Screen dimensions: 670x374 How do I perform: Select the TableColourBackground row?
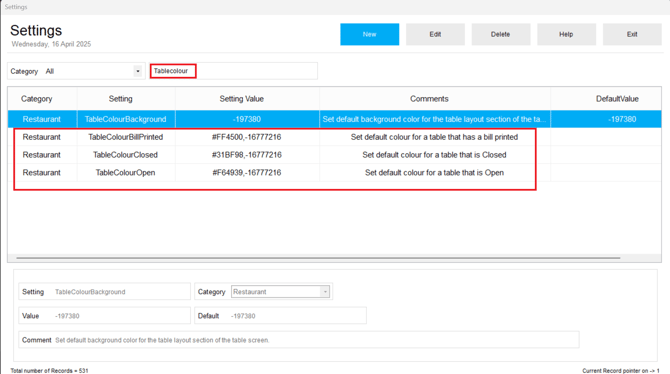pos(335,119)
